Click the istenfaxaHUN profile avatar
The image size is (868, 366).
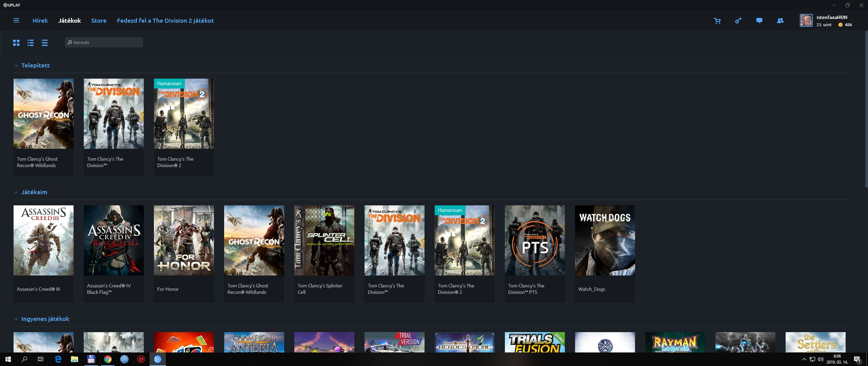[806, 20]
